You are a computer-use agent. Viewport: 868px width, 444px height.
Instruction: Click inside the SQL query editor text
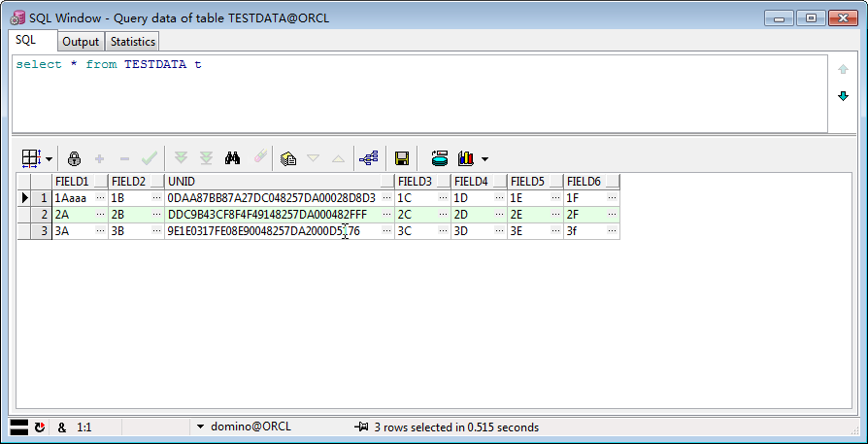(109, 64)
